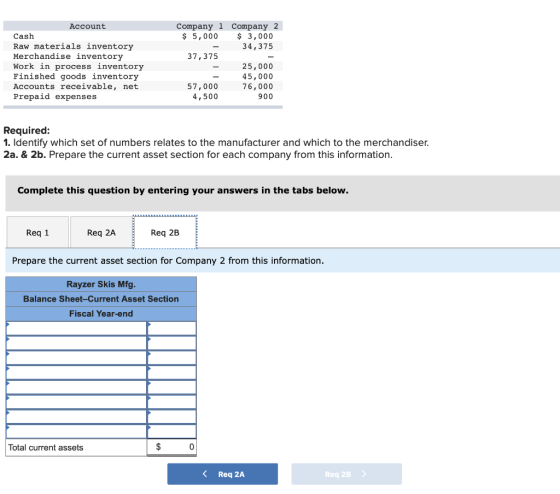Click the Req 2A previous navigation button

coord(222,474)
